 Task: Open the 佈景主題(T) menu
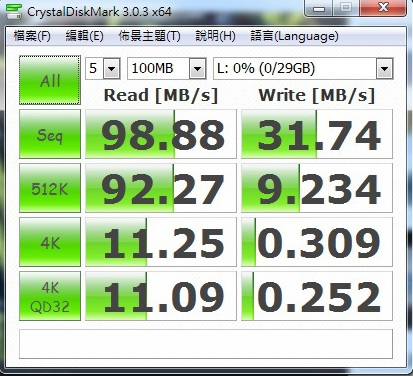tap(150, 36)
